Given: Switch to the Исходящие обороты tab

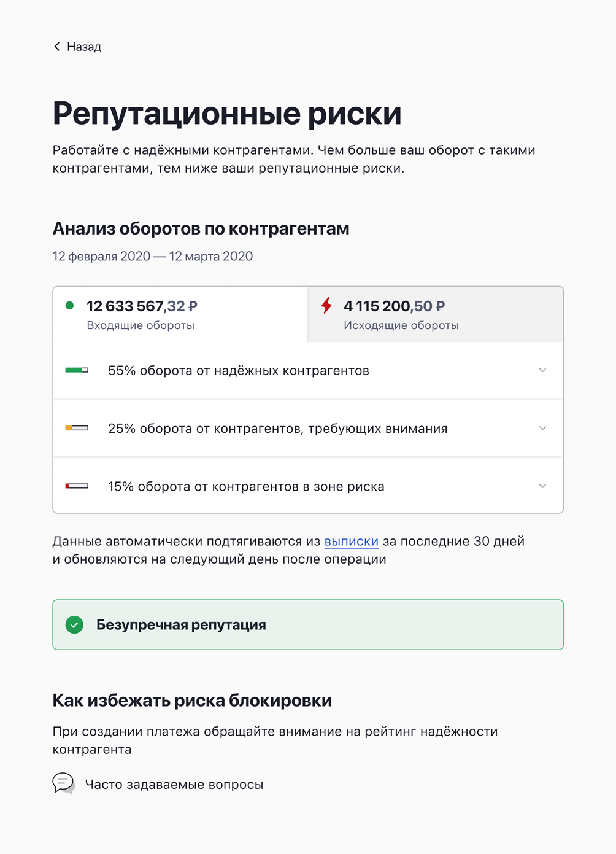Looking at the screenshot, I should click(x=434, y=314).
